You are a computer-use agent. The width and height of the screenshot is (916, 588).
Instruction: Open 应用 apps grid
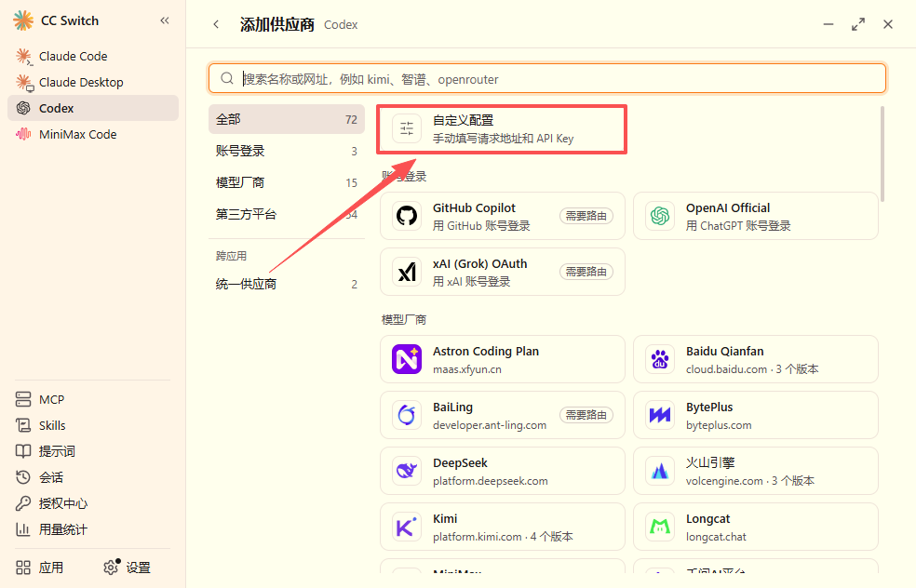point(40,568)
